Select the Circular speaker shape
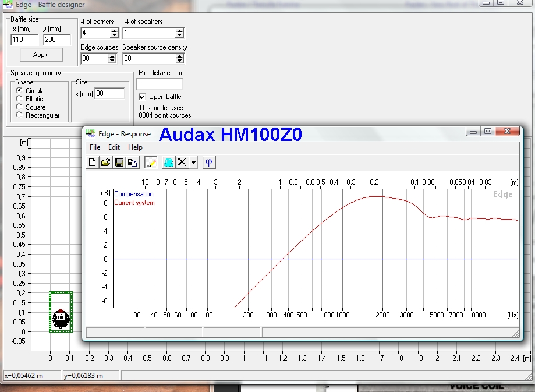The image size is (535, 392). click(x=19, y=90)
